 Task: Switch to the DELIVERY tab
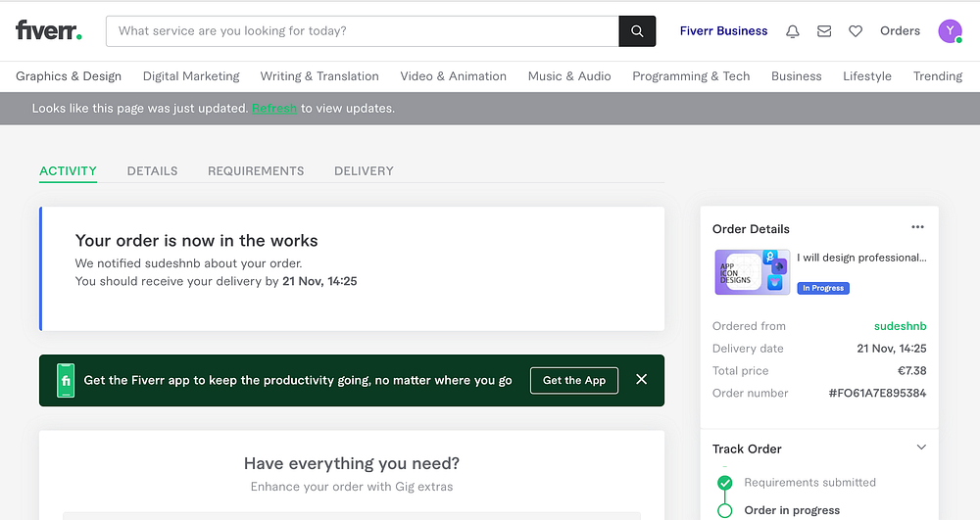pos(364,171)
